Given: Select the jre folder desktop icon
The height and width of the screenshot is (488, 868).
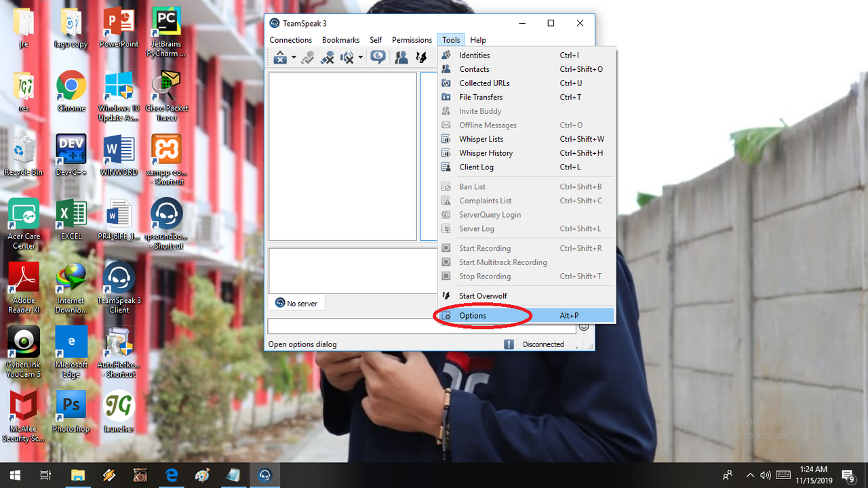Looking at the screenshot, I should click(x=24, y=28).
